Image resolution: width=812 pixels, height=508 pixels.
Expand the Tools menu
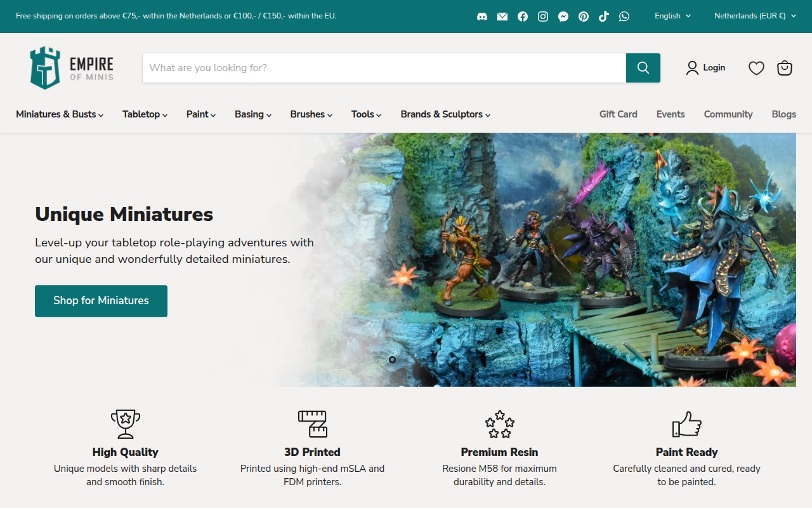[x=367, y=114]
